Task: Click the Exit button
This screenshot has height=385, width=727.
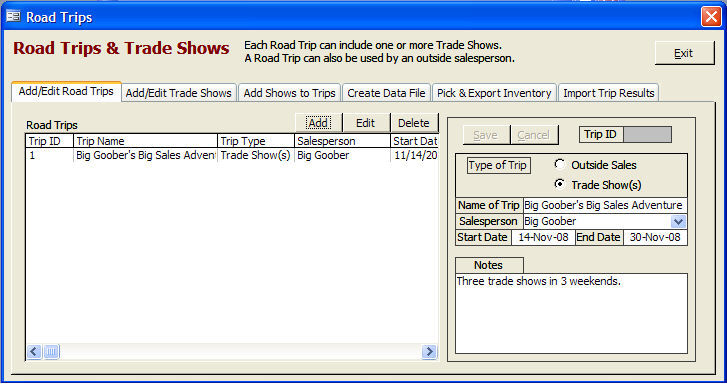Action: [x=684, y=53]
